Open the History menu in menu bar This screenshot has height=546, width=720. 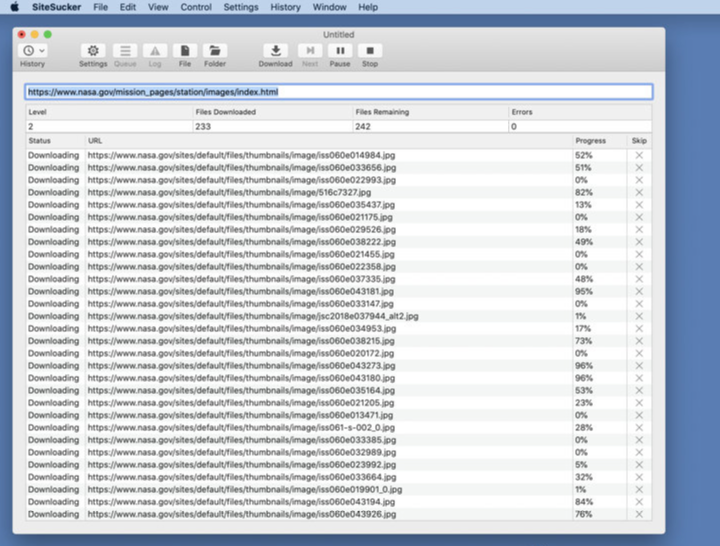point(285,7)
